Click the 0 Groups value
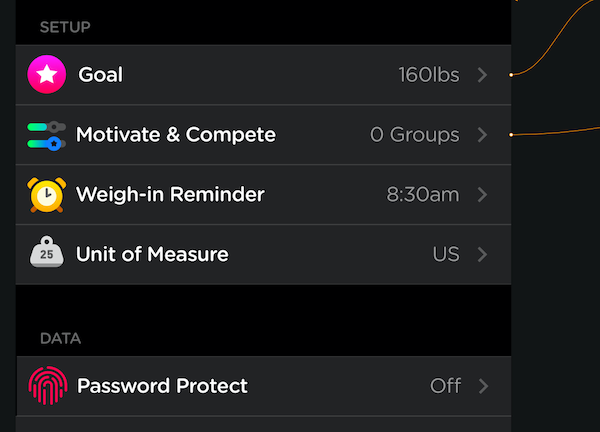 click(415, 135)
